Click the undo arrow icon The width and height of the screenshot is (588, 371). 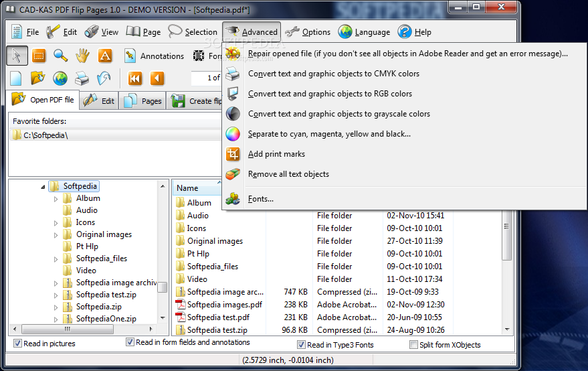[104, 78]
